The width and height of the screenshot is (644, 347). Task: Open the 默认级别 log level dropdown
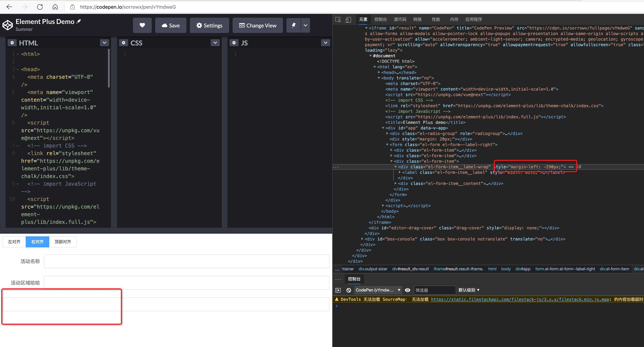469,290
